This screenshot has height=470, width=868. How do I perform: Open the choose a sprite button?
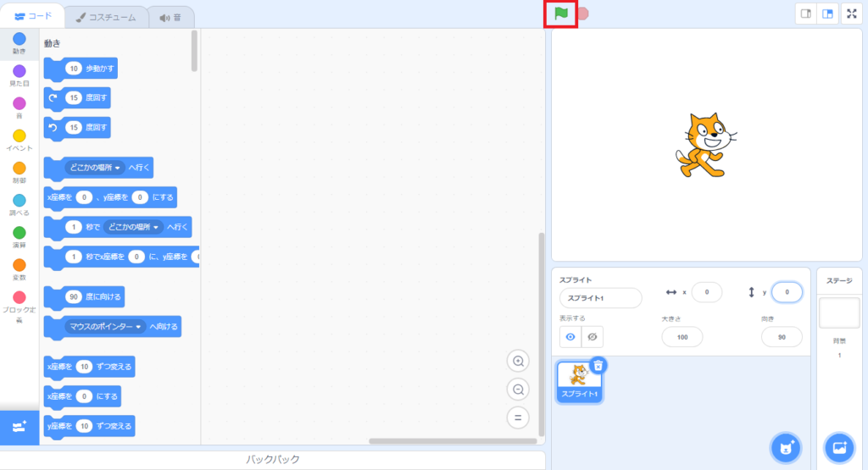click(786, 447)
